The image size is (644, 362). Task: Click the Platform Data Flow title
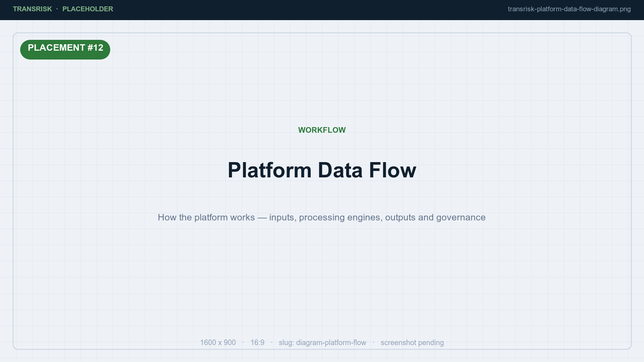pyautogui.click(x=322, y=170)
